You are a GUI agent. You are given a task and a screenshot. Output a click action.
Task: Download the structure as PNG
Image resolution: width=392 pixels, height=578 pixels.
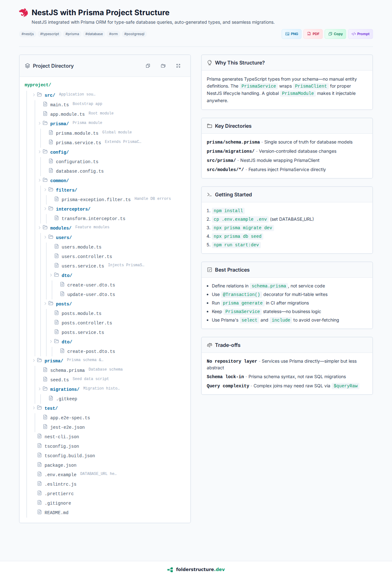tap(291, 34)
